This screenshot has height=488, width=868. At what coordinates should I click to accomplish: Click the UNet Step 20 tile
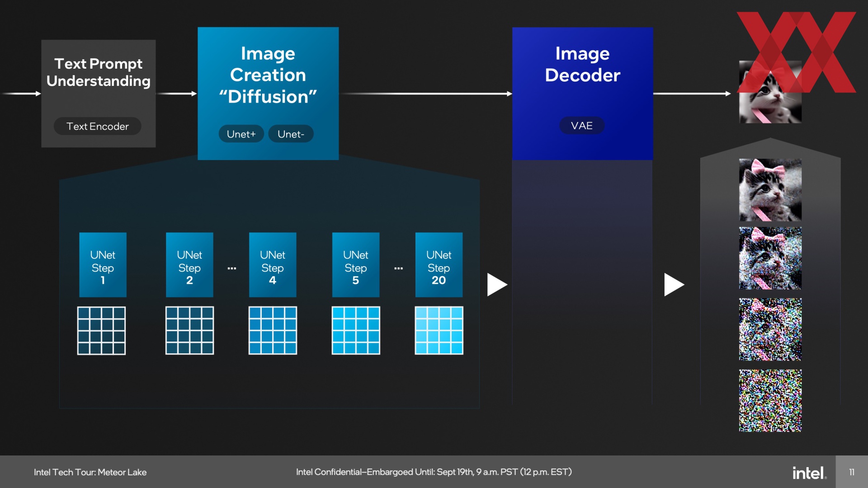[439, 265]
